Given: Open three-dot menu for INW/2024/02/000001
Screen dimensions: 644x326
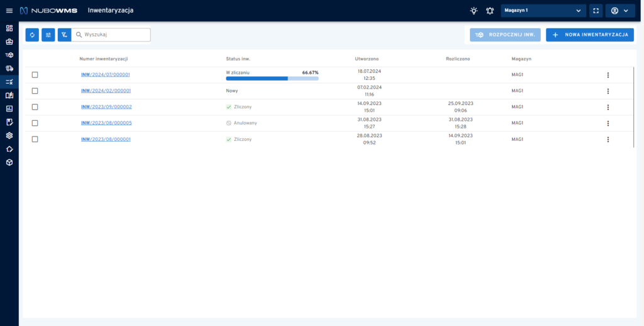Looking at the screenshot, I should coord(608,91).
